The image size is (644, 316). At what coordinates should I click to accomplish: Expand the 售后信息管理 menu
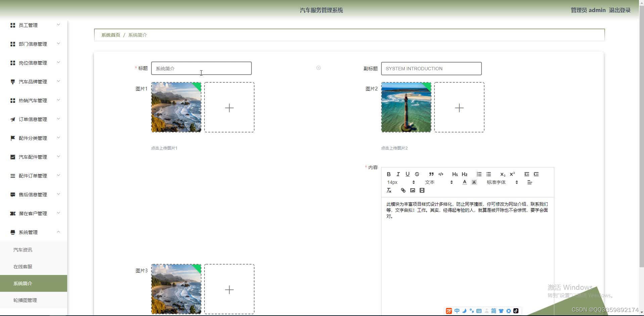34,195
